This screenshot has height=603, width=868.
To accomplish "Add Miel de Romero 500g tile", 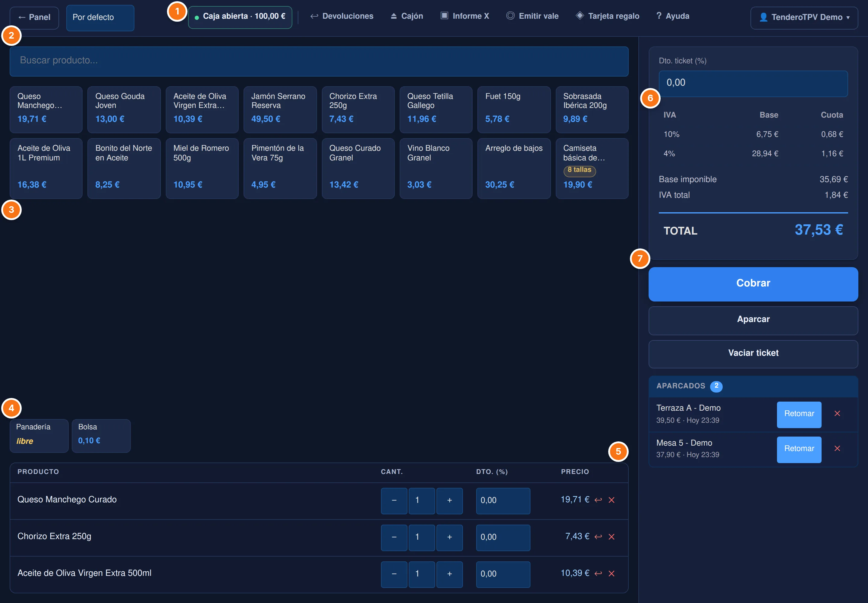I will (202, 168).
